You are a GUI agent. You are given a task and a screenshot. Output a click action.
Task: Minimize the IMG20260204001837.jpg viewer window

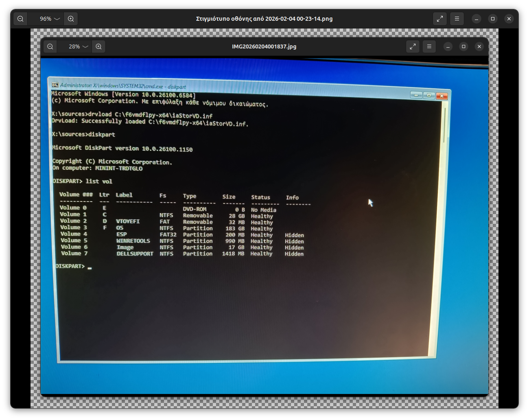pos(448,46)
